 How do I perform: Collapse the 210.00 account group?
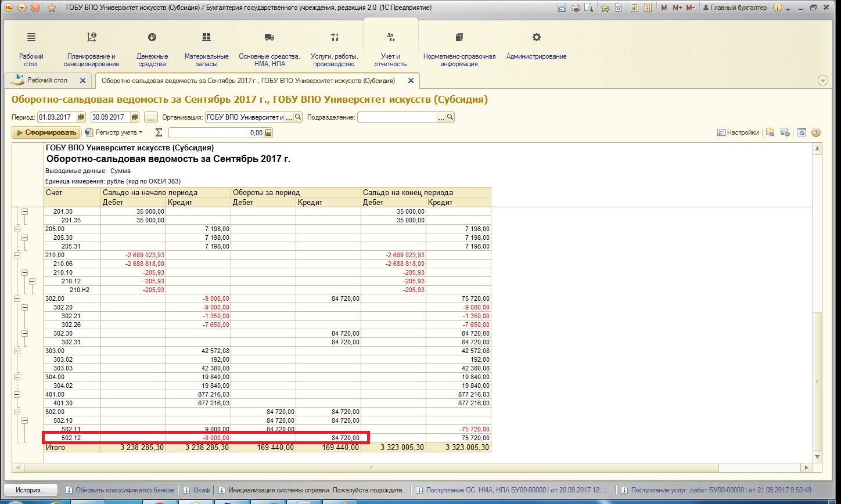(16, 255)
